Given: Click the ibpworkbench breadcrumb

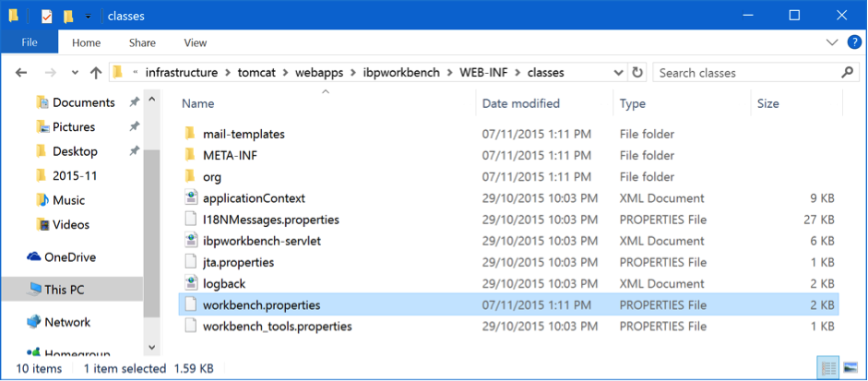Looking at the screenshot, I should (401, 73).
